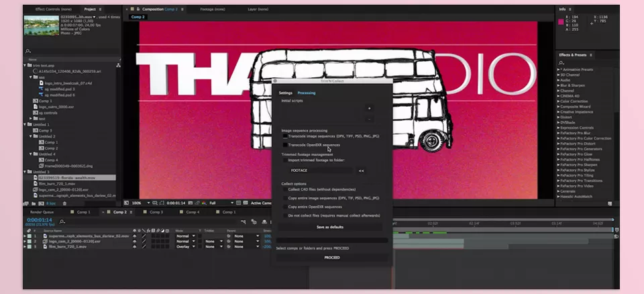Click the PROCEED button
Screen dimensions: 644x294
click(x=332, y=257)
